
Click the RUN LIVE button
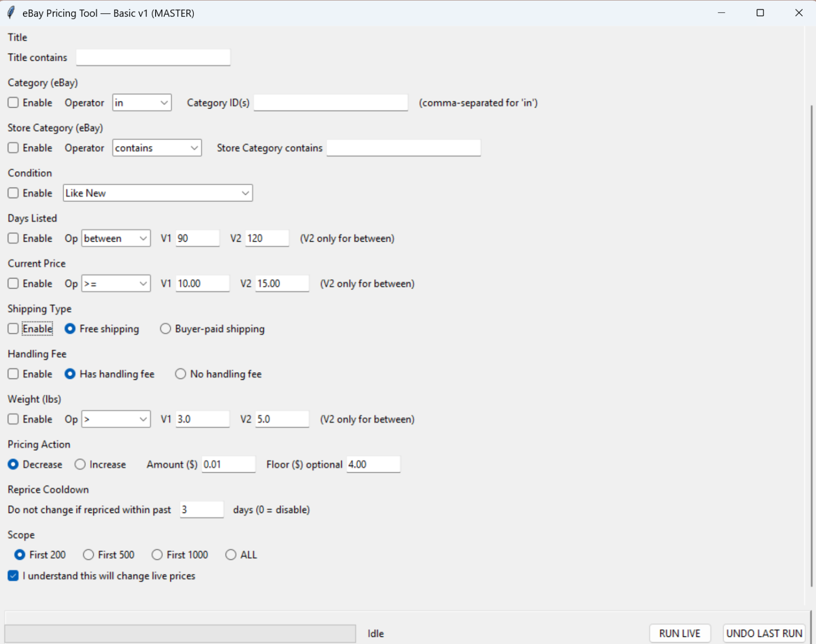pos(680,633)
